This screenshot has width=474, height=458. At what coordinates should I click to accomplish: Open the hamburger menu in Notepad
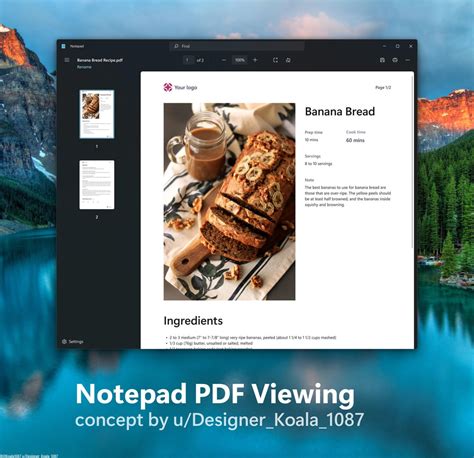(x=67, y=60)
